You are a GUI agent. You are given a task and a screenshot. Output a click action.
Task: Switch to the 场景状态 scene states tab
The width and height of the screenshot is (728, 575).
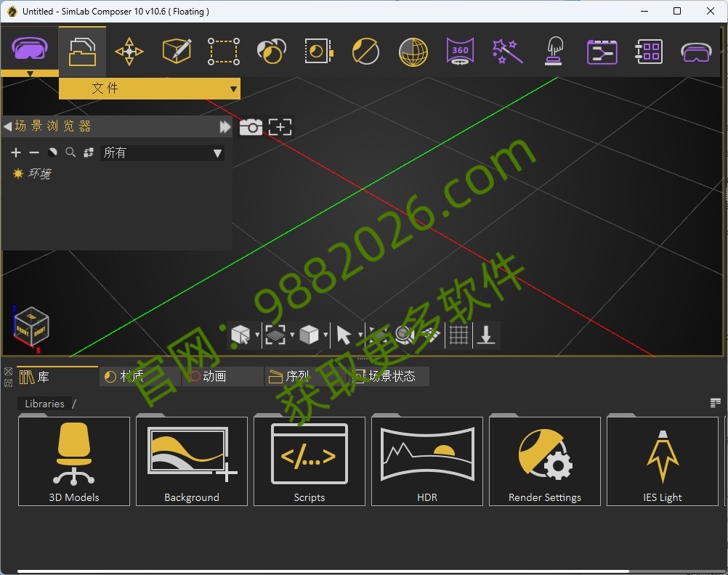tap(389, 376)
